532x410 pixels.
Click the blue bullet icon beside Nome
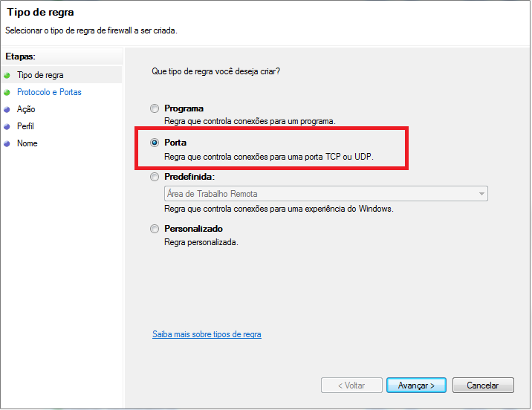(7, 144)
